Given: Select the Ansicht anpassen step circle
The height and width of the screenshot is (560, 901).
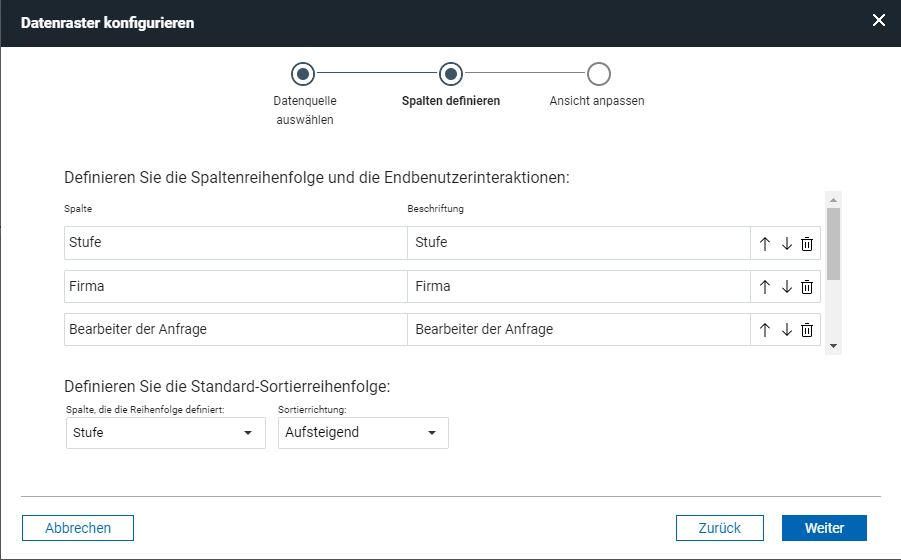Looking at the screenshot, I should [599, 74].
